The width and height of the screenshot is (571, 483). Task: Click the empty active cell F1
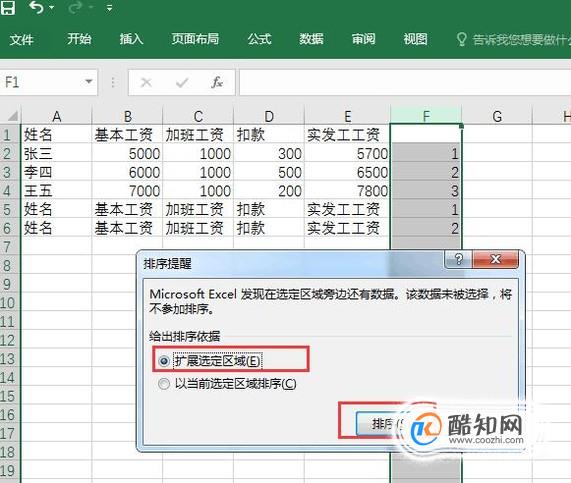tap(426, 134)
